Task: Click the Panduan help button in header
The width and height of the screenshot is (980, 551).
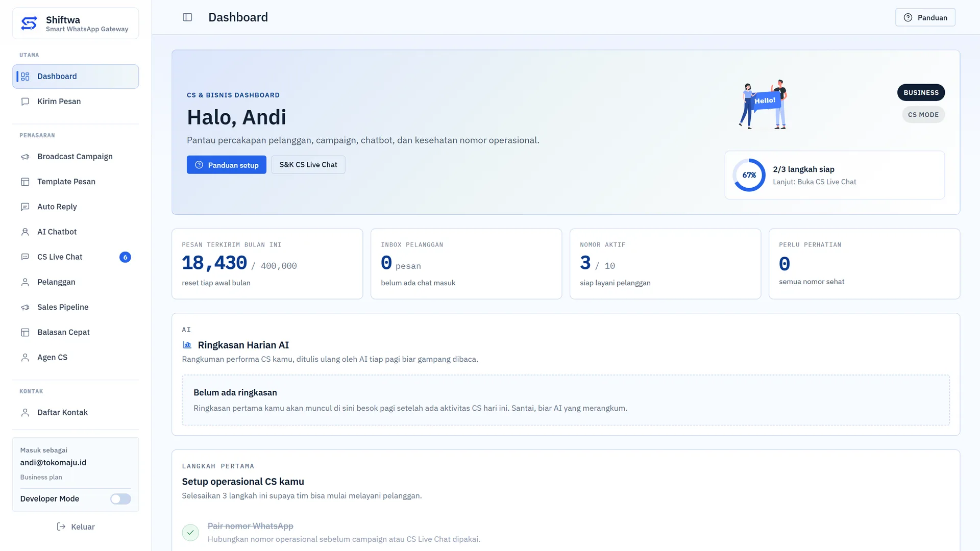Action: click(x=925, y=17)
